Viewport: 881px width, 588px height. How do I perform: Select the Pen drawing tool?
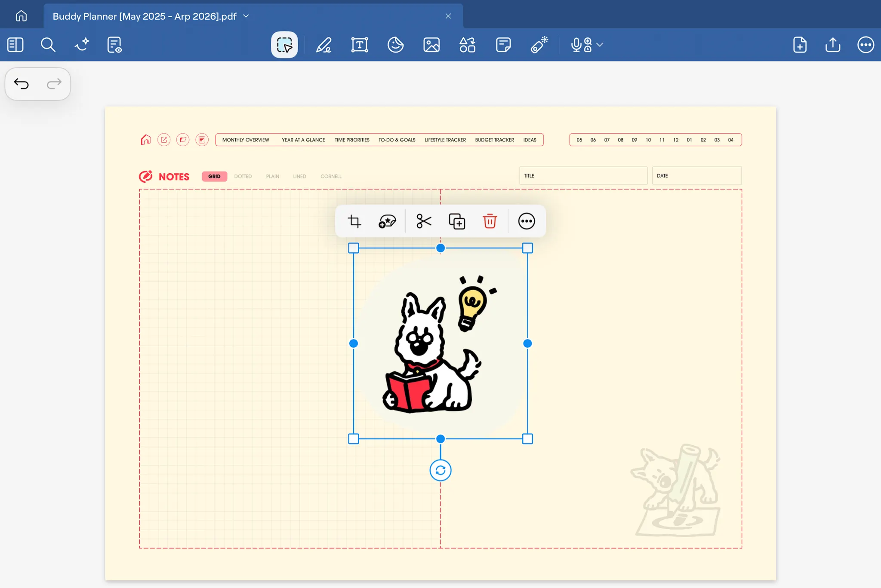(x=323, y=45)
